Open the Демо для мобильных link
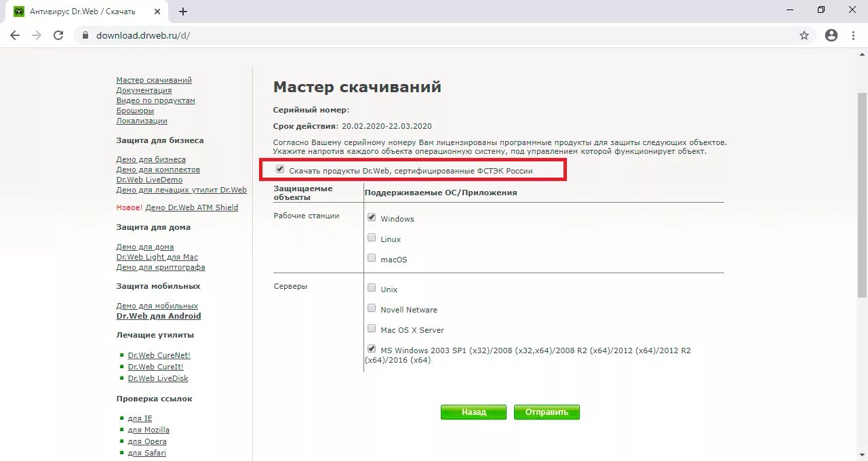868x461 pixels. (157, 306)
